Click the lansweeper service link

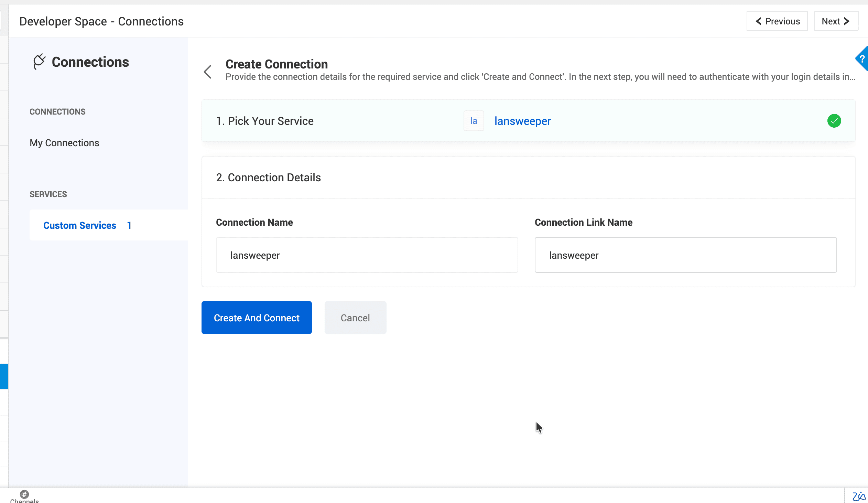(x=522, y=121)
